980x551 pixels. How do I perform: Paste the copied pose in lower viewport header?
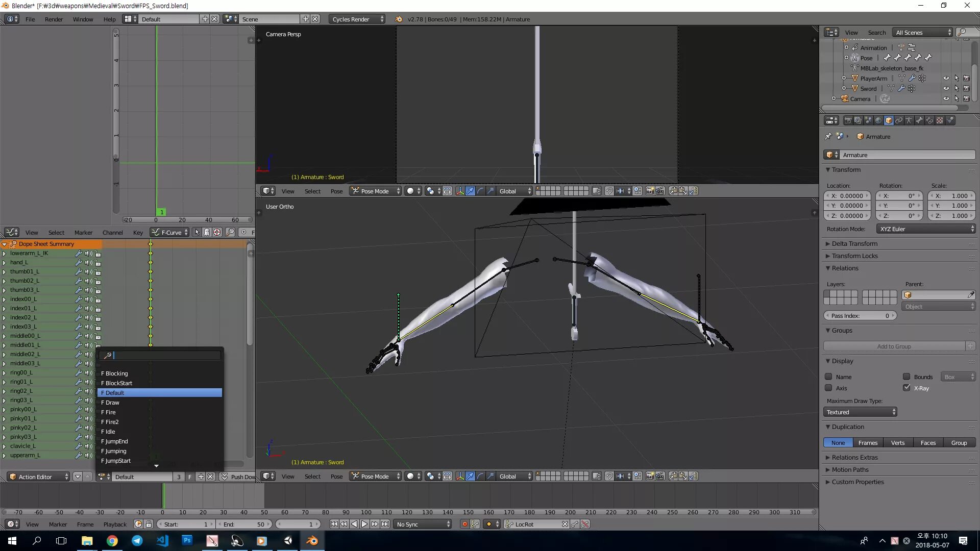click(683, 476)
